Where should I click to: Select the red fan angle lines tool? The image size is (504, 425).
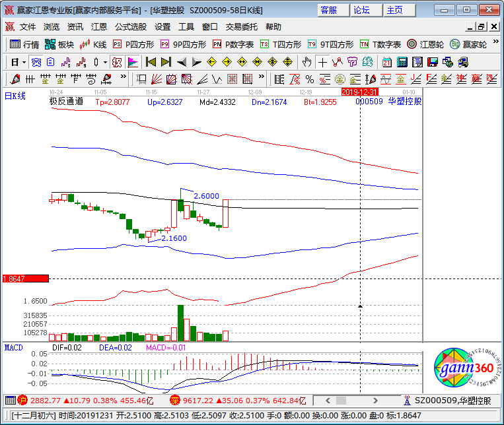pos(157,79)
